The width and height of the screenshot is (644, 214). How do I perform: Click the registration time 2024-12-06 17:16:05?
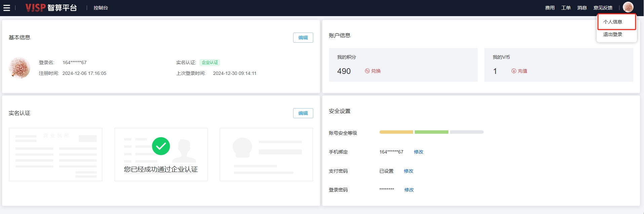click(x=84, y=73)
